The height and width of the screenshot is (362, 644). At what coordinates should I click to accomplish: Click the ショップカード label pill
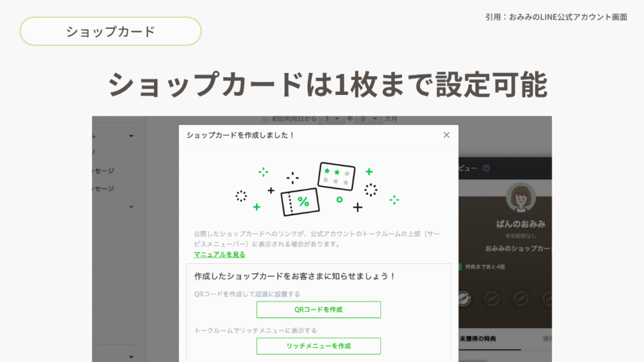coord(111,31)
